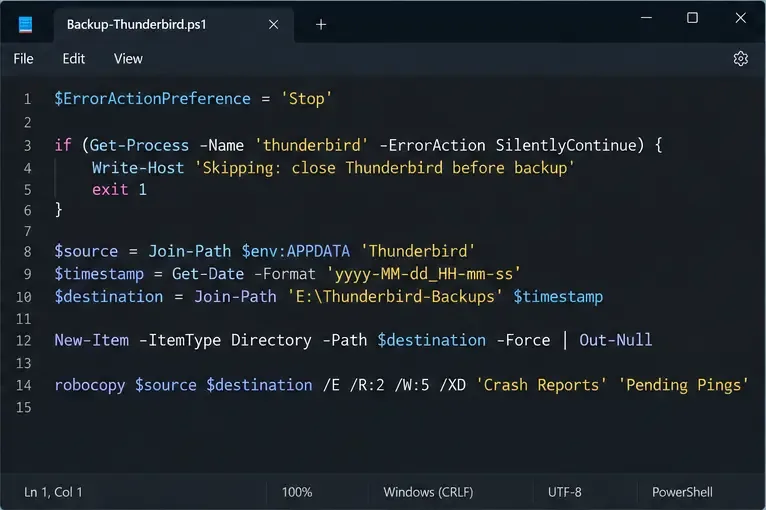766x510 pixels.
Task: Click SilentlyContinue on line 3
Action: tap(567, 145)
